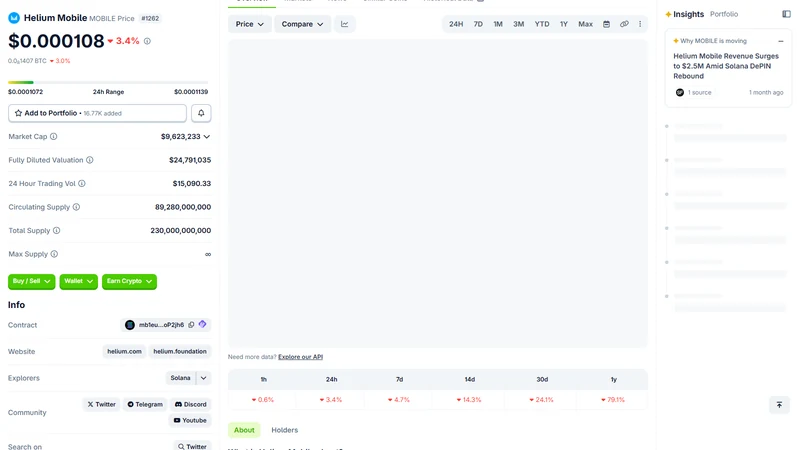Open the Buy / Sell dropdown
The width and height of the screenshot is (800, 450).
32,282
